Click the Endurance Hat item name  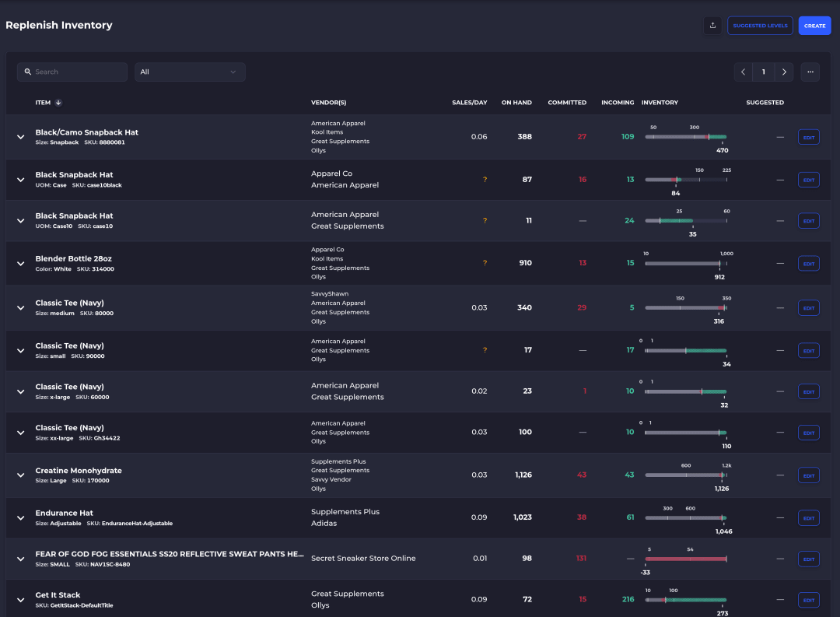[65, 513]
